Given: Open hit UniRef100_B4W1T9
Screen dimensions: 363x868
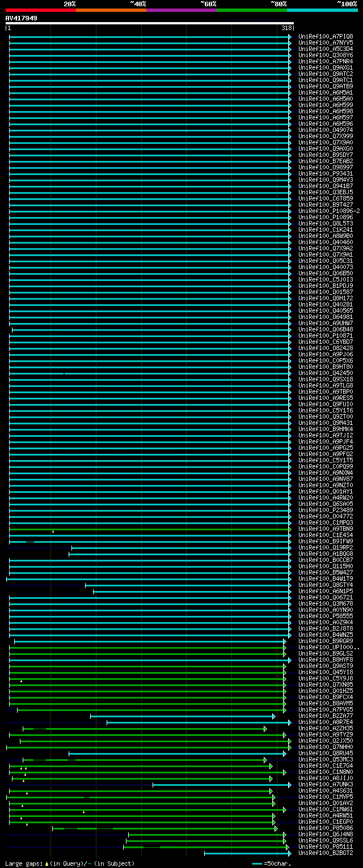Looking at the screenshot, I should [x=326, y=578].
